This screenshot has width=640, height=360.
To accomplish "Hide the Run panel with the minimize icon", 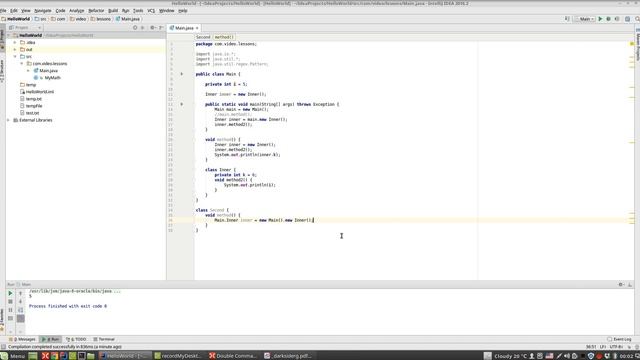I will click(630, 284).
